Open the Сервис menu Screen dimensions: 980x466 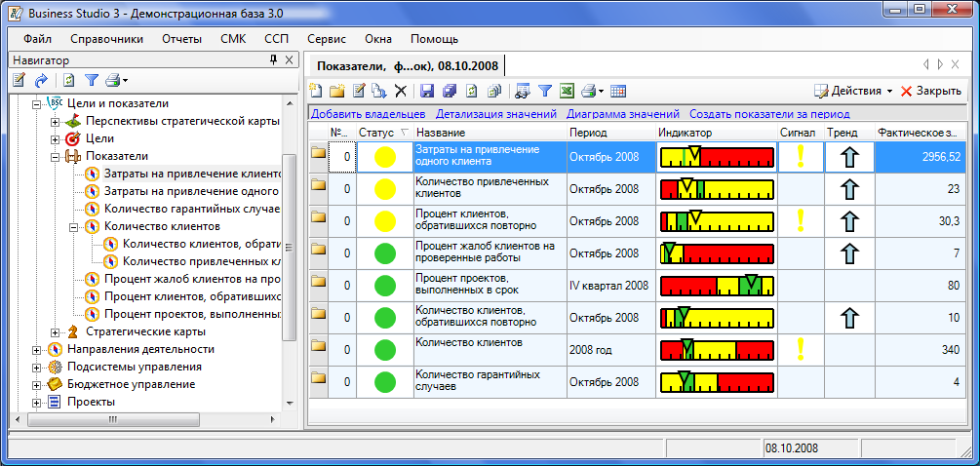[327, 39]
